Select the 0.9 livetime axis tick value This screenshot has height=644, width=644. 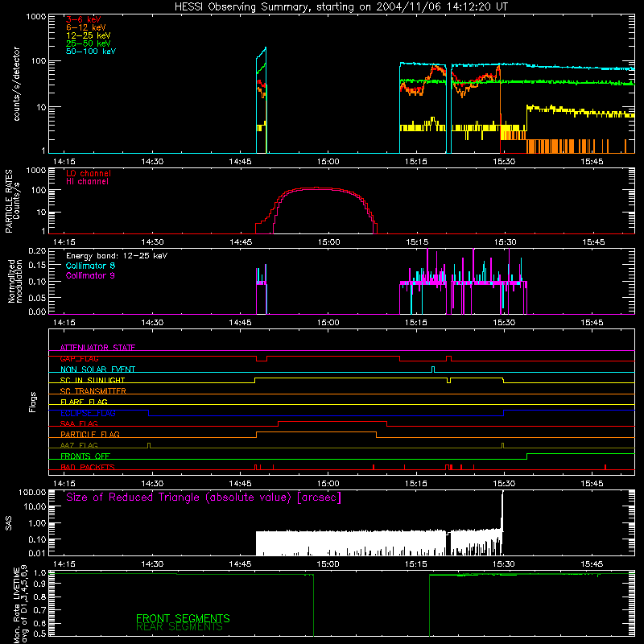(40, 584)
